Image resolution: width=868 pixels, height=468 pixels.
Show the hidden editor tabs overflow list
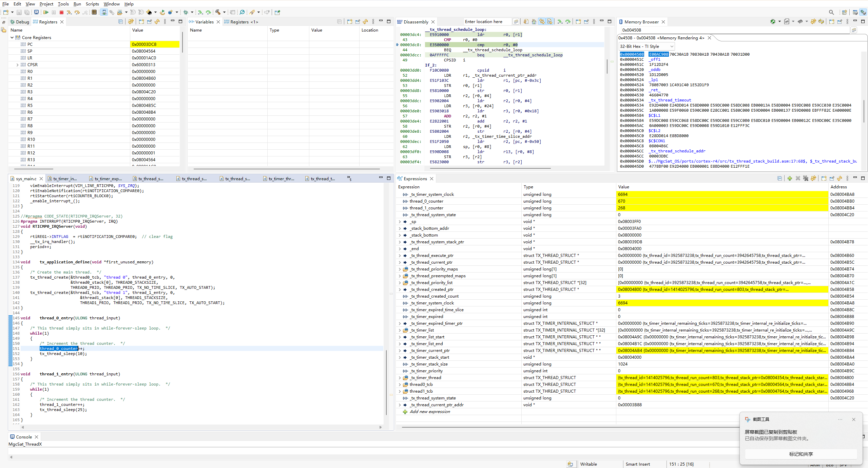(x=349, y=178)
